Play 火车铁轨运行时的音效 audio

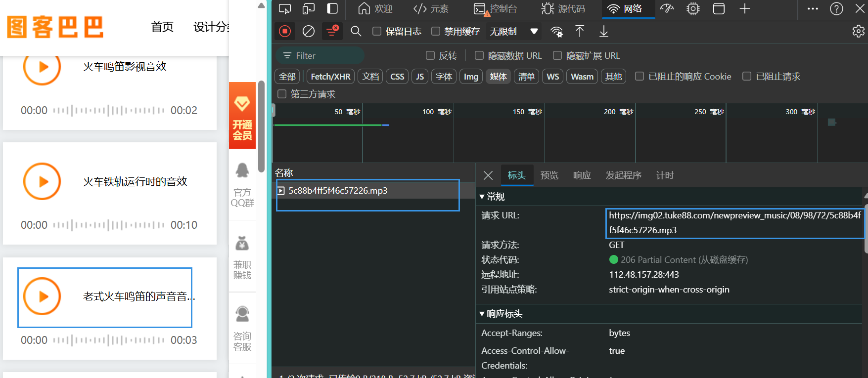[x=43, y=181]
